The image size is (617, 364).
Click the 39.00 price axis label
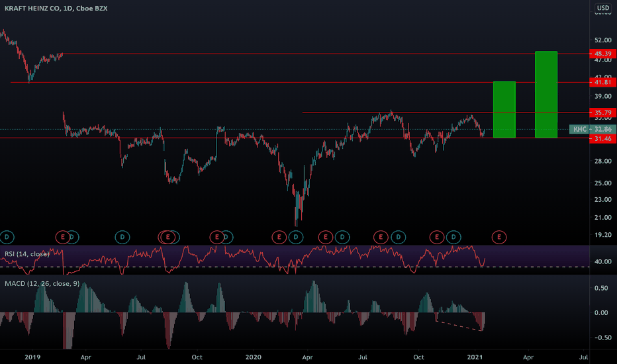point(603,96)
